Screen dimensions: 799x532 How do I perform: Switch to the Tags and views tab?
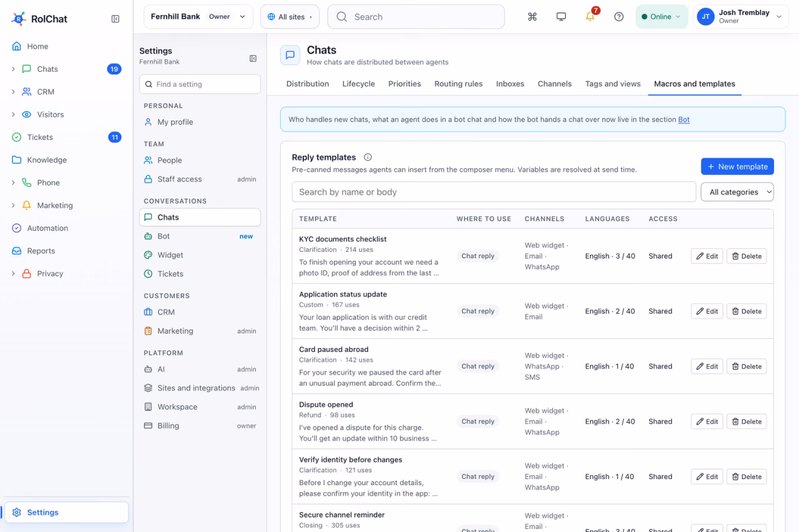point(613,84)
